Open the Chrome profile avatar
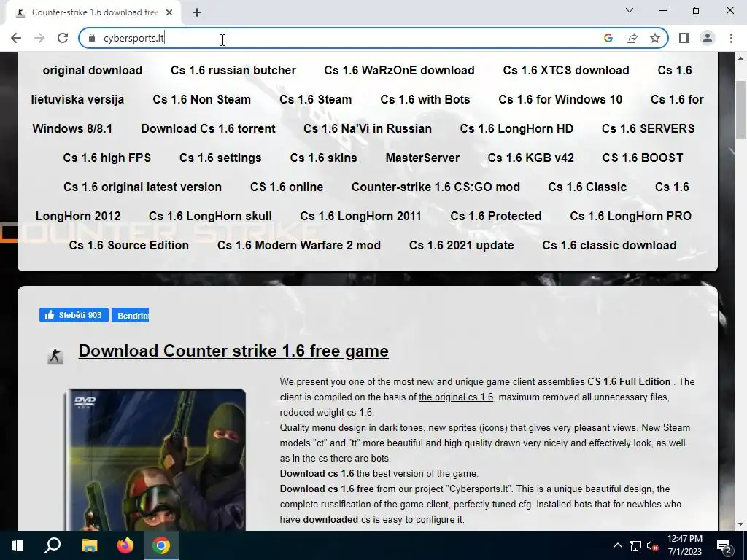Image resolution: width=747 pixels, height=560 pixels. point(708,38)
